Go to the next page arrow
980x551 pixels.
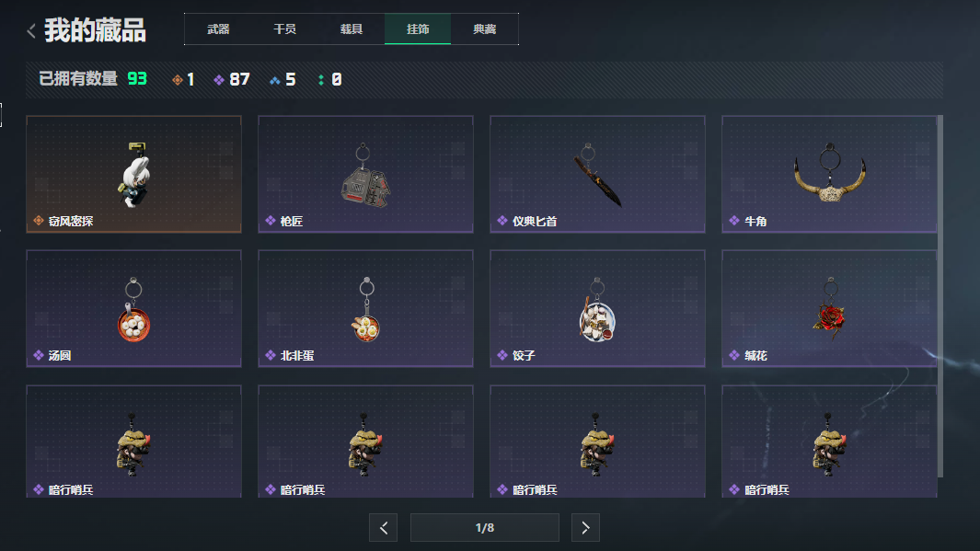pos(585,528)
